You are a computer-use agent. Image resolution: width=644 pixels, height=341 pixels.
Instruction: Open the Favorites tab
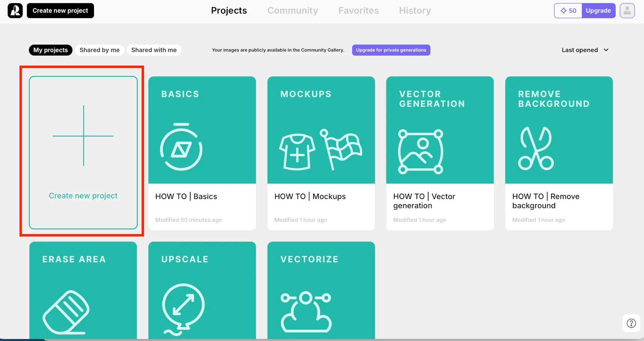(x=358, y=11)
